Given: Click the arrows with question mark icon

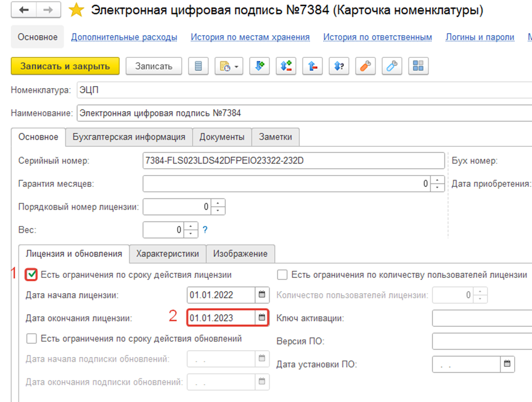Looking at the screenshot, I should point(339,66).
